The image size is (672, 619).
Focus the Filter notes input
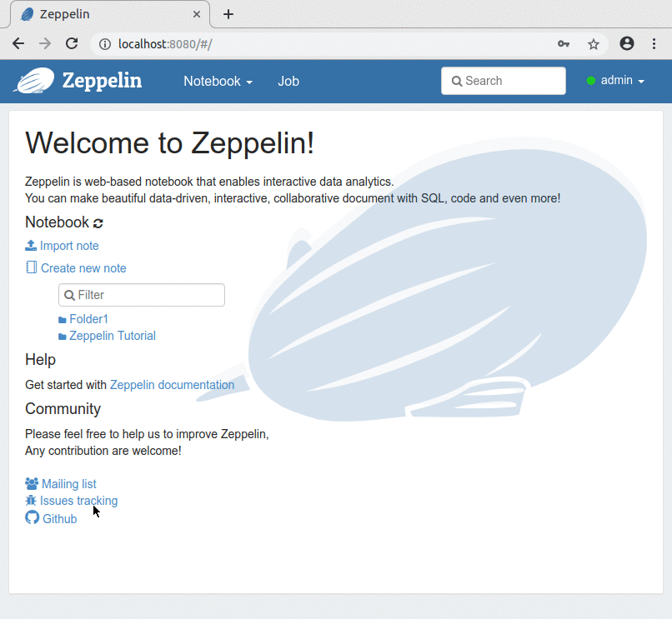(x=142, y=295)
